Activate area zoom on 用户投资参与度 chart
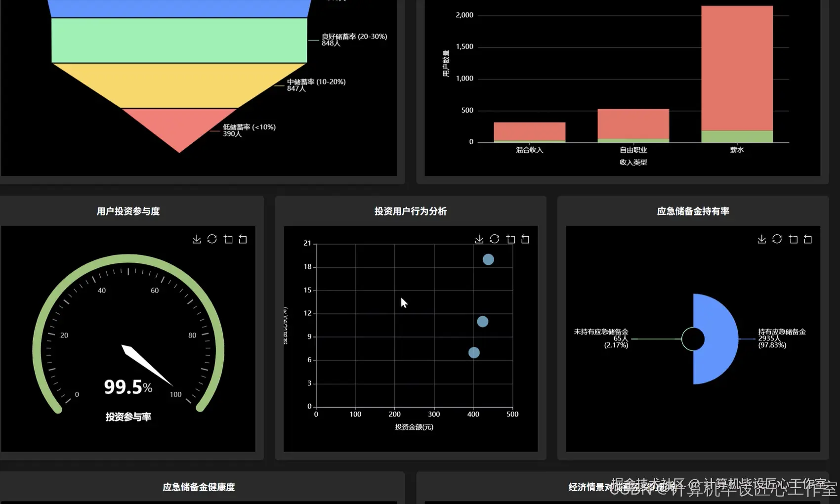 click(228, 239)
